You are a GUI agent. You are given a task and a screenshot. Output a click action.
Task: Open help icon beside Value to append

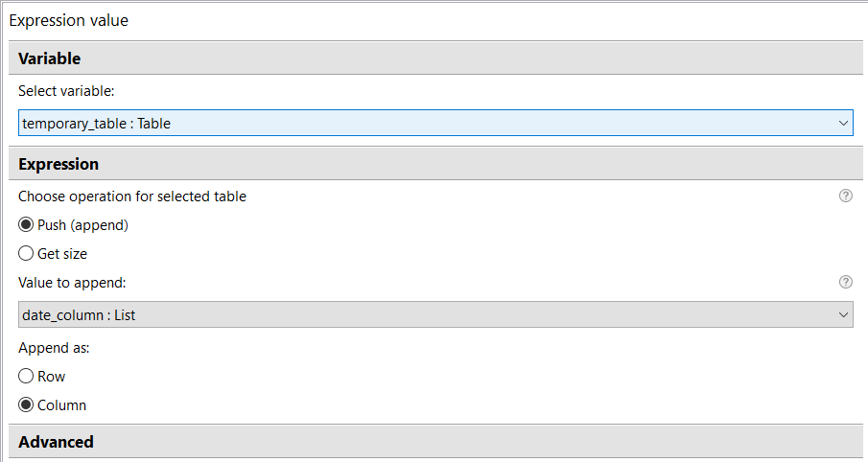(845, 282)
